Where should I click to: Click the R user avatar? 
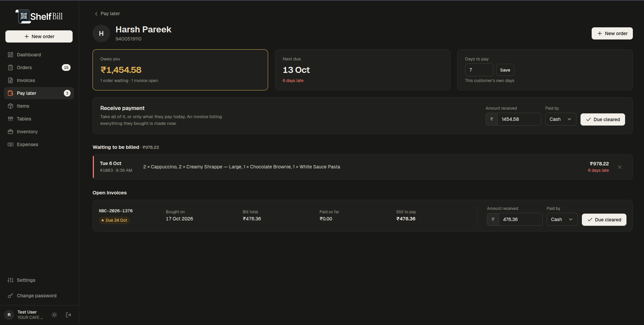tap(9, 315)
